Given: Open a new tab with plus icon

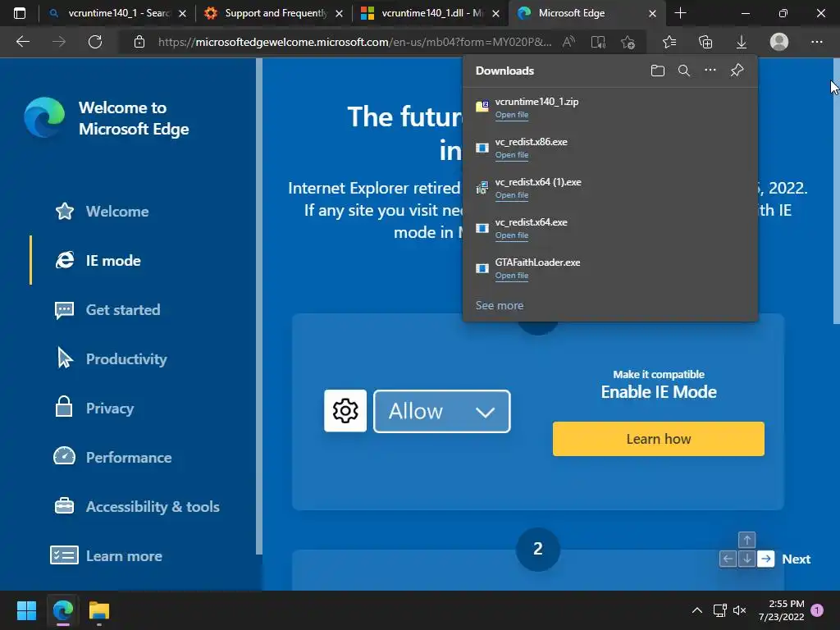Looking at the screenshot, I should (x=680, y=13).
